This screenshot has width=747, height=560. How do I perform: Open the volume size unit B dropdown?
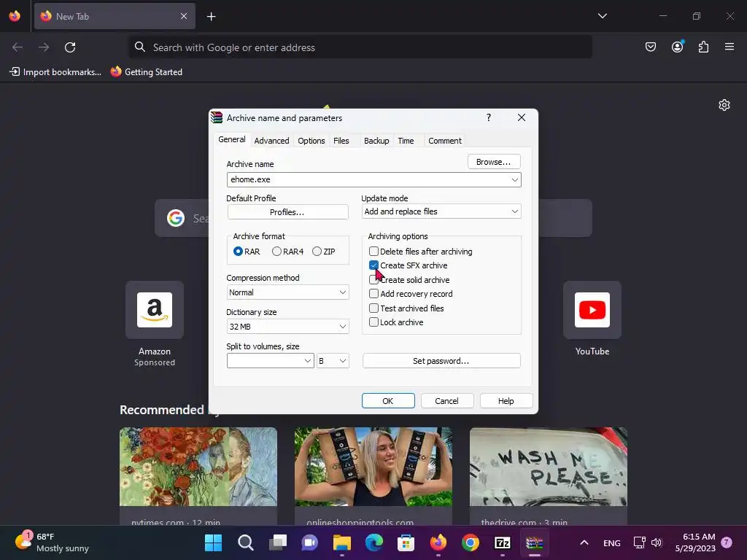(333, 361)
